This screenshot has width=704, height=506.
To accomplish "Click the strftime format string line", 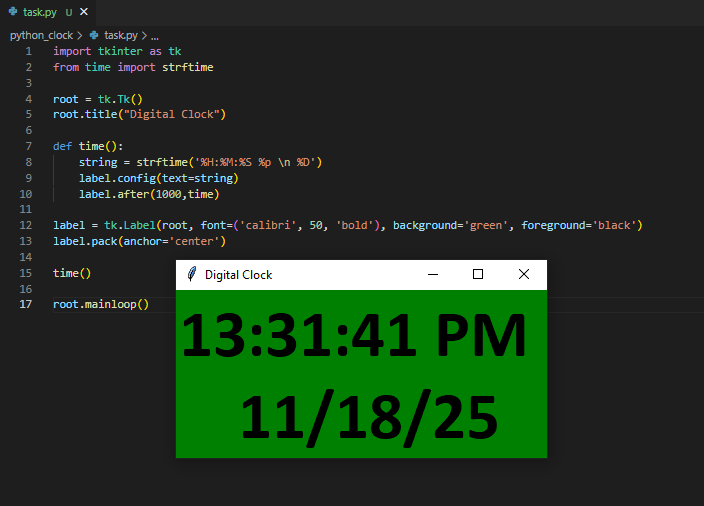I will point(201,162).
